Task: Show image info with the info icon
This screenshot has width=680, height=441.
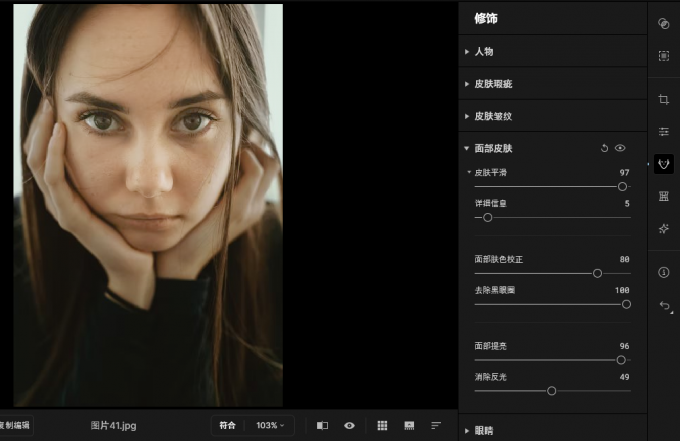Action: (664, 272)
